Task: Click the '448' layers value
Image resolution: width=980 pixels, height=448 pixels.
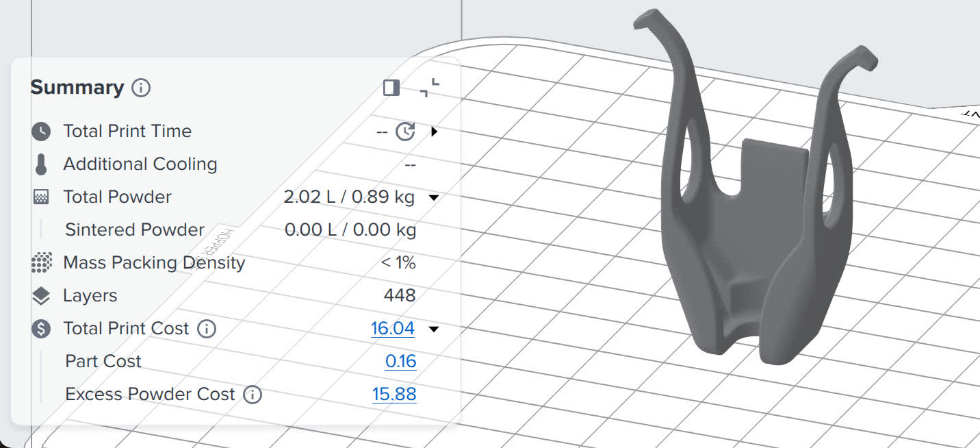Action: pyautogui.click(x=400, y=296)
